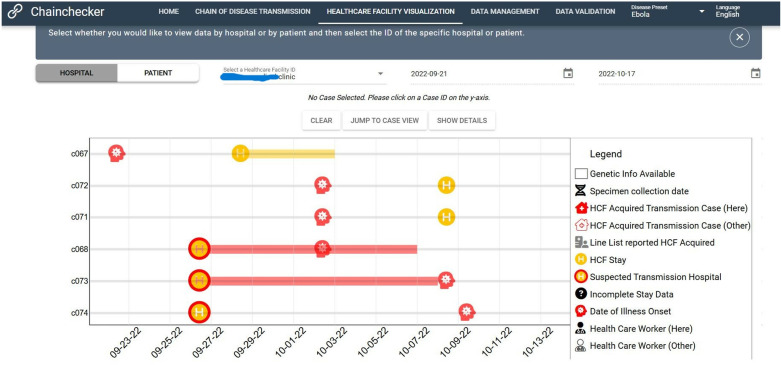Select c068 suspected transmission hospital marker
Image resolution: width=781 pixels, height=365 pixels.
pos(199,249)
